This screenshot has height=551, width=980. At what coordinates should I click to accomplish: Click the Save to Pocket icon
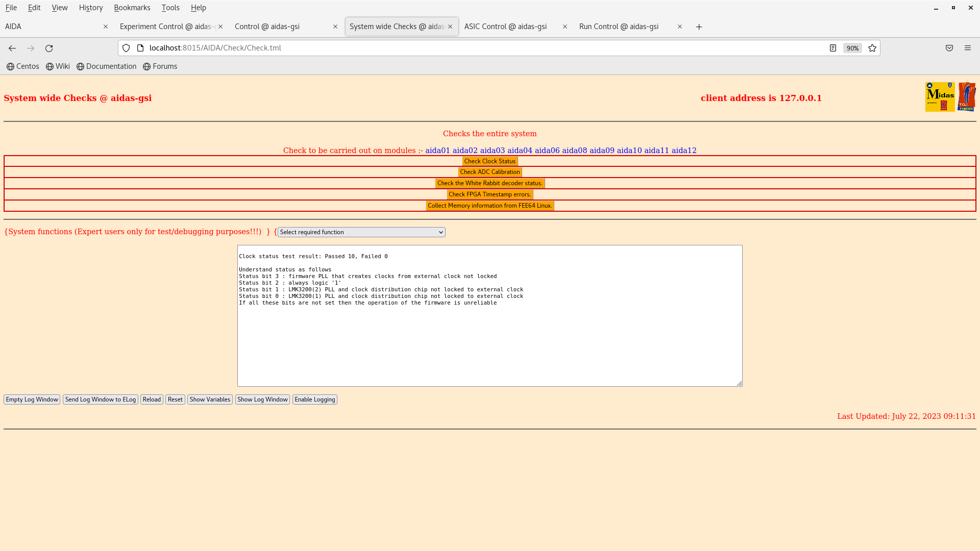pos(949,48)
